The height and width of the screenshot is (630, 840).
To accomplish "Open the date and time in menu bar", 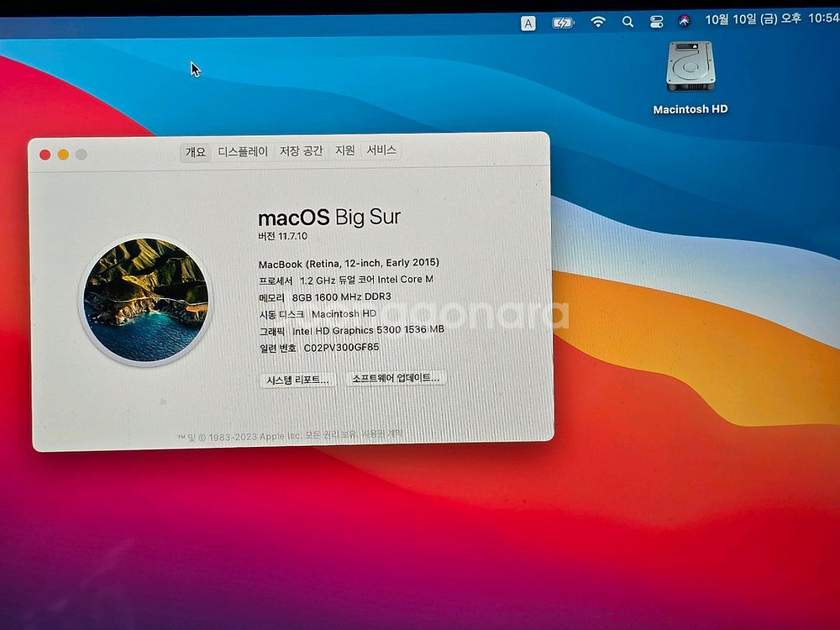I will coord(771,19).
